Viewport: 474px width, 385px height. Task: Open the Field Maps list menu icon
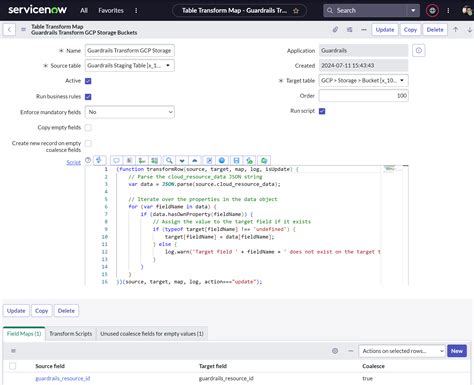pos(13,351)
